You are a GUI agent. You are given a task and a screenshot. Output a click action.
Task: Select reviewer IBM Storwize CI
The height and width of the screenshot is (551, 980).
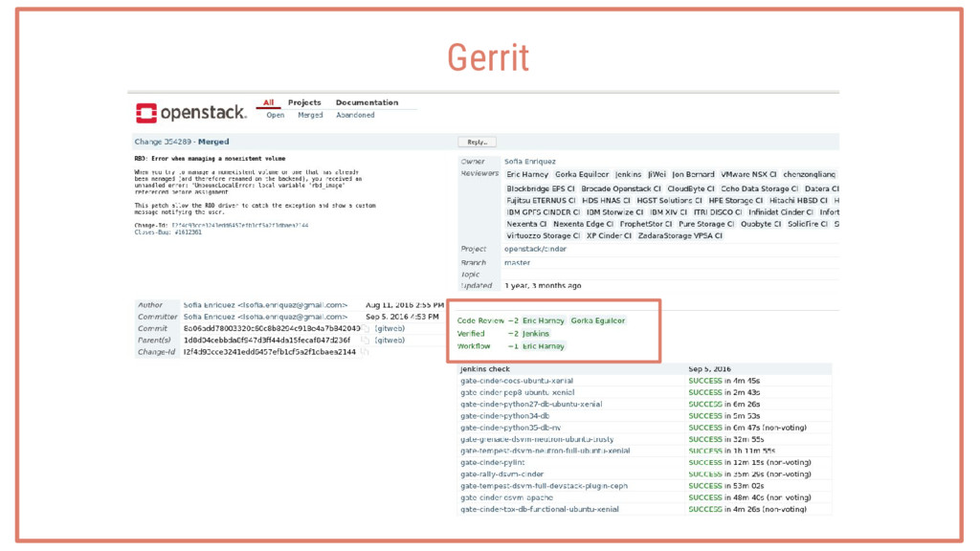[x=614, y=212]
